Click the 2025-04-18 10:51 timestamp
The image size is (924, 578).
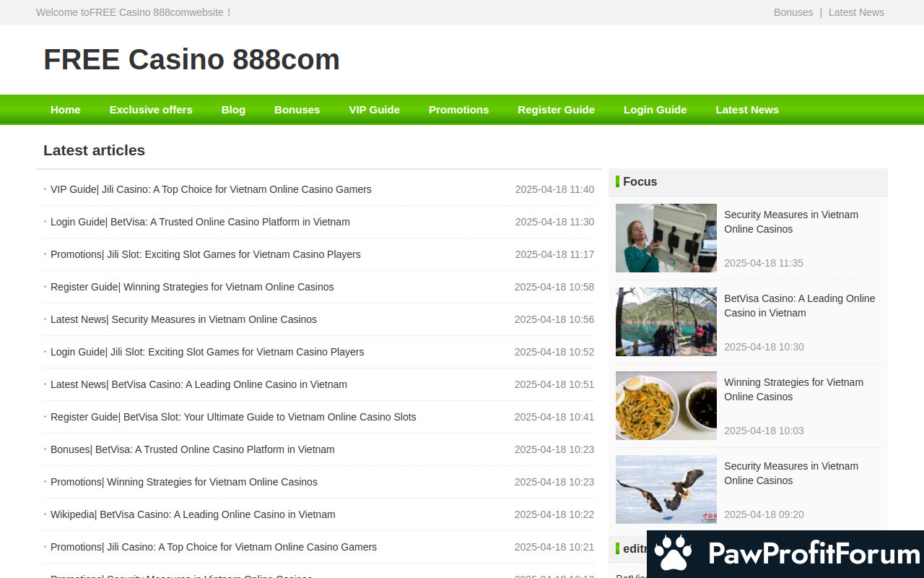pos(554,384)
